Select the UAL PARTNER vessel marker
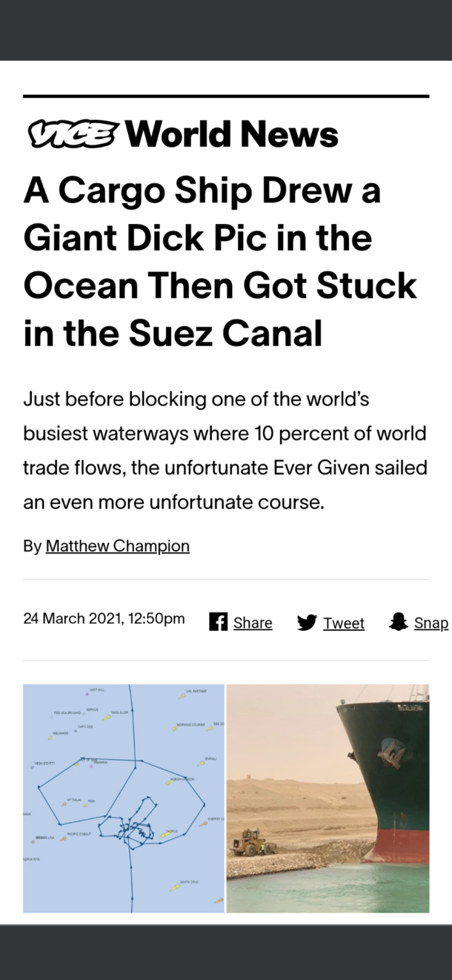 tap(182, 696)
